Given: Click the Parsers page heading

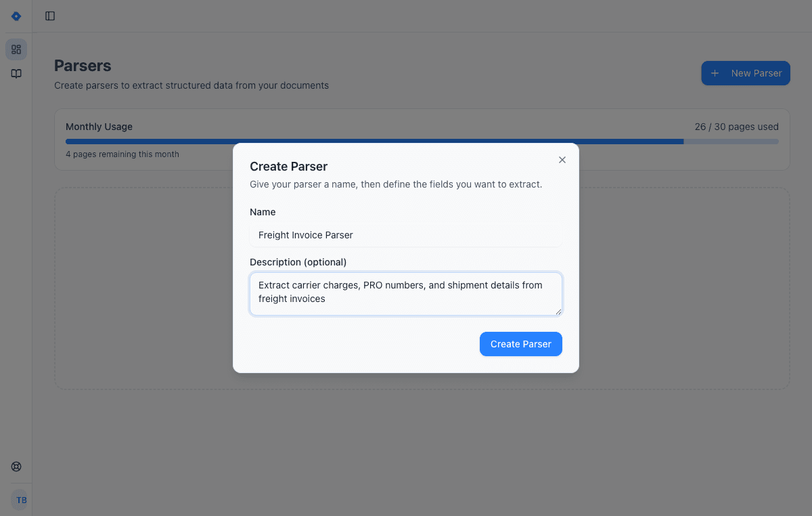Looking at the screenshot, I should (83, 66).
